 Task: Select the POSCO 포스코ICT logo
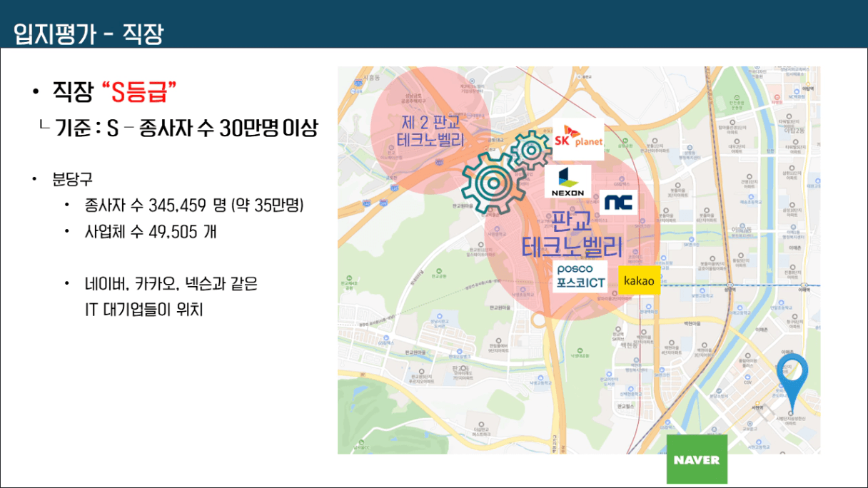580,277
